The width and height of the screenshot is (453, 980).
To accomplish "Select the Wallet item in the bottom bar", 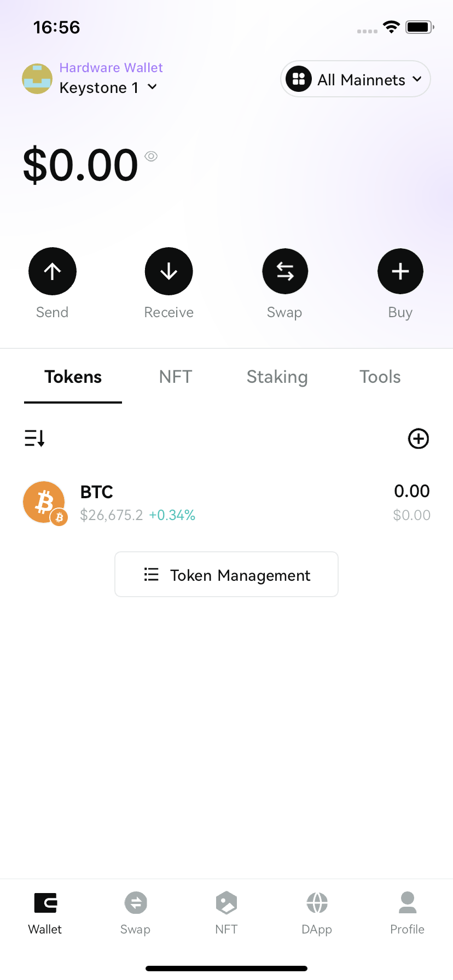I will pos(45,912).
